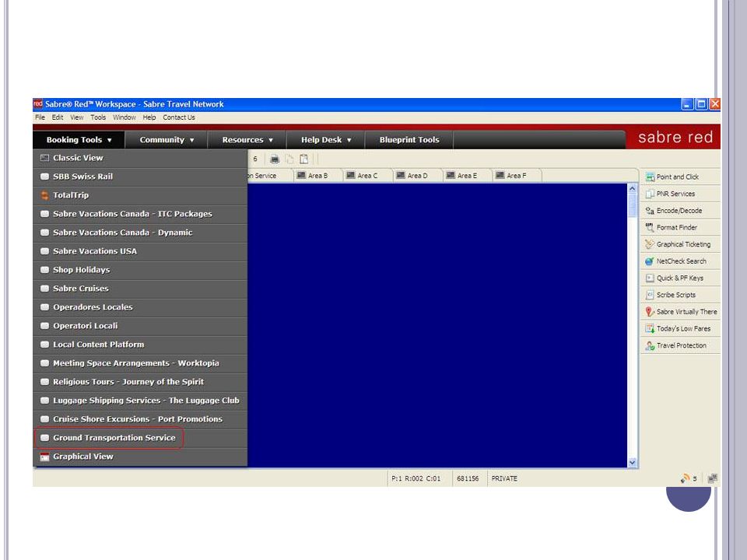This screenshot has height=560, width=747.
Task: Select Operadores Locales
Action: pos(141,307)
